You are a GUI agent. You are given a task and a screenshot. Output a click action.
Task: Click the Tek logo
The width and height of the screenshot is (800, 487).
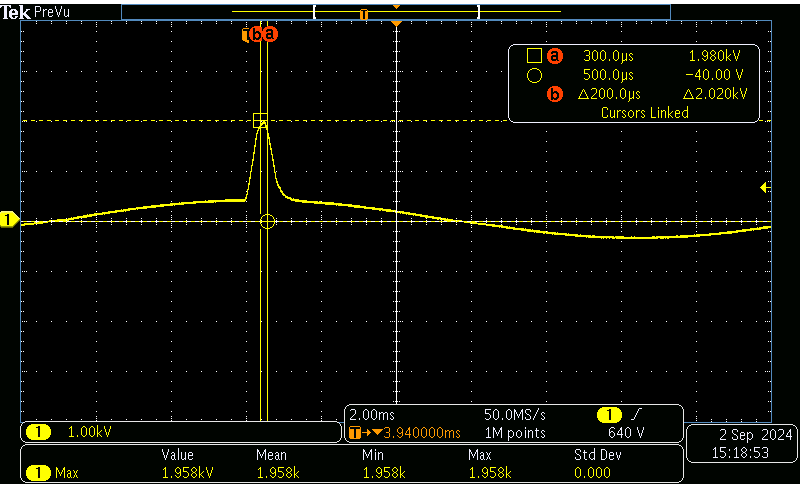(16, 11)
